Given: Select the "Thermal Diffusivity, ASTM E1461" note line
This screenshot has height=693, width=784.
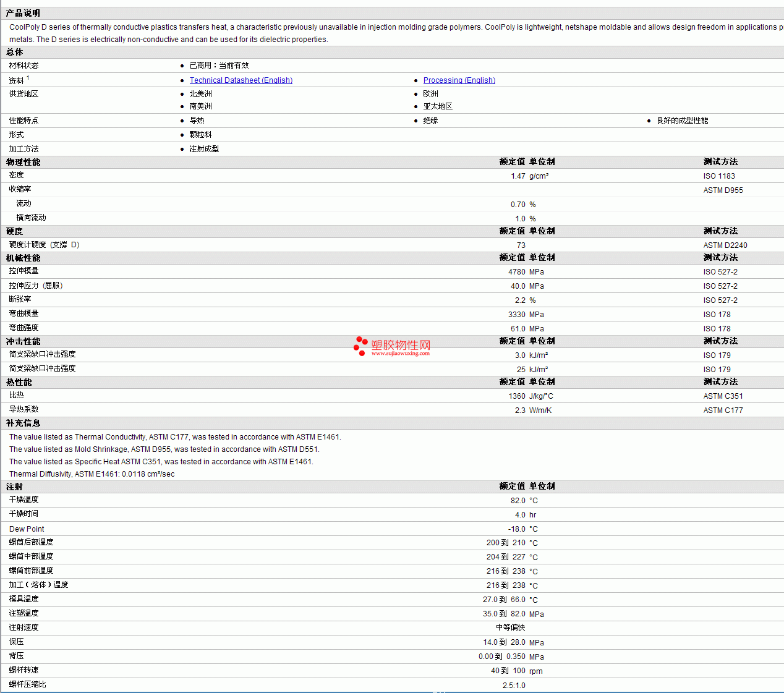Looking at the screenshot, I should point(92,474).
